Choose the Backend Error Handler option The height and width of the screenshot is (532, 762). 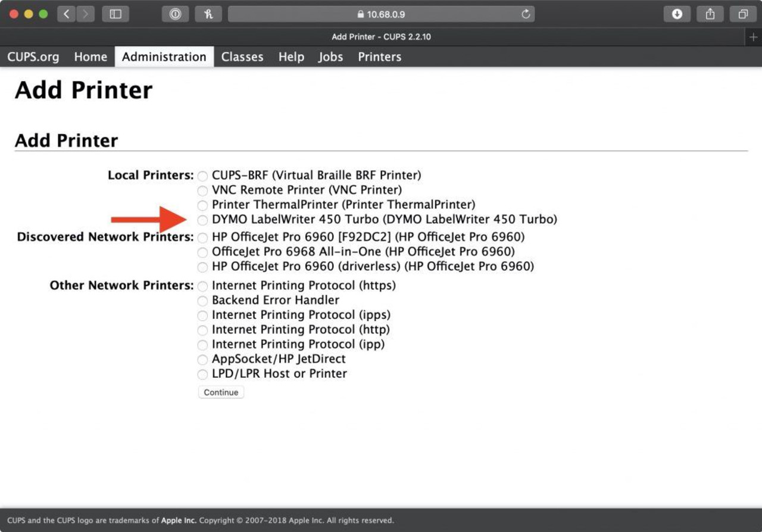pos(203,301)
